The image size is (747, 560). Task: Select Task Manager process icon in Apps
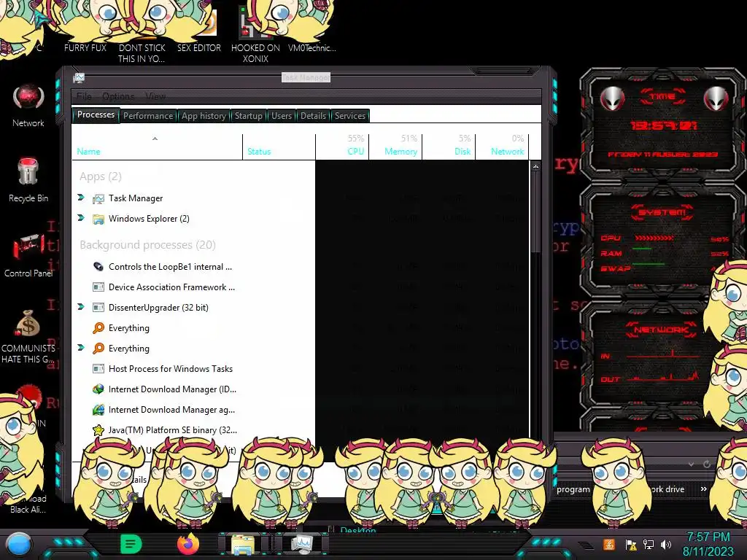[x=98, y=198]
